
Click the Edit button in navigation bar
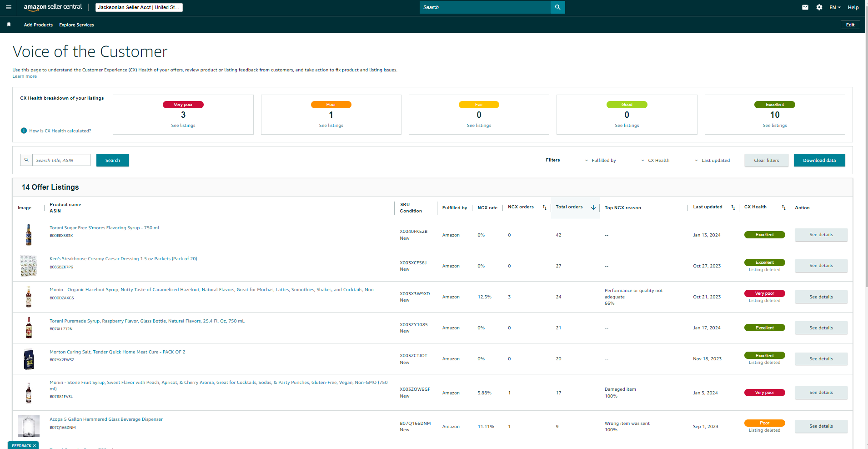pyautogui.click(x=850, y=25)
